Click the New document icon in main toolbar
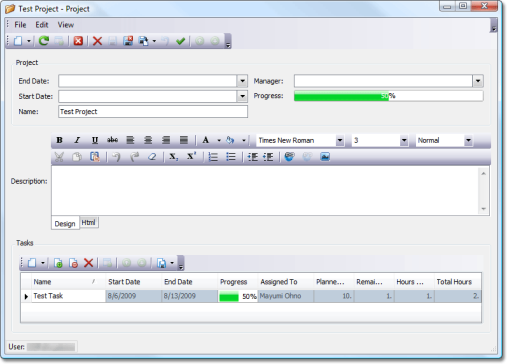507x364 pixels. coord(18,41)
